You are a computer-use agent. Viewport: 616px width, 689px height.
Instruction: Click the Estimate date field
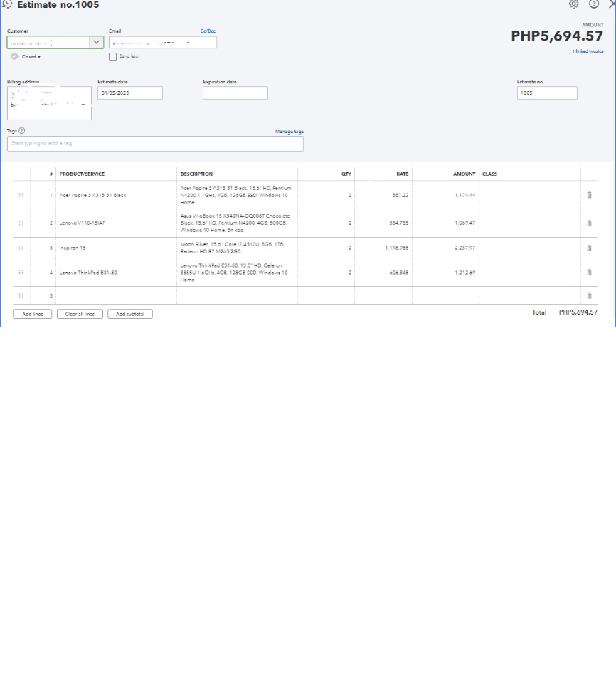pos(130,93)
